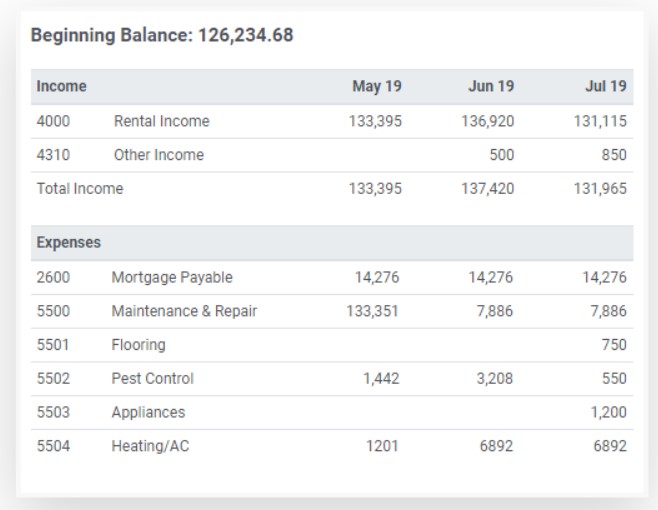The width and height of the screenshot is (658, 510).
Task: Click the Maintenance & Repair row label
Action: point(184,311)
